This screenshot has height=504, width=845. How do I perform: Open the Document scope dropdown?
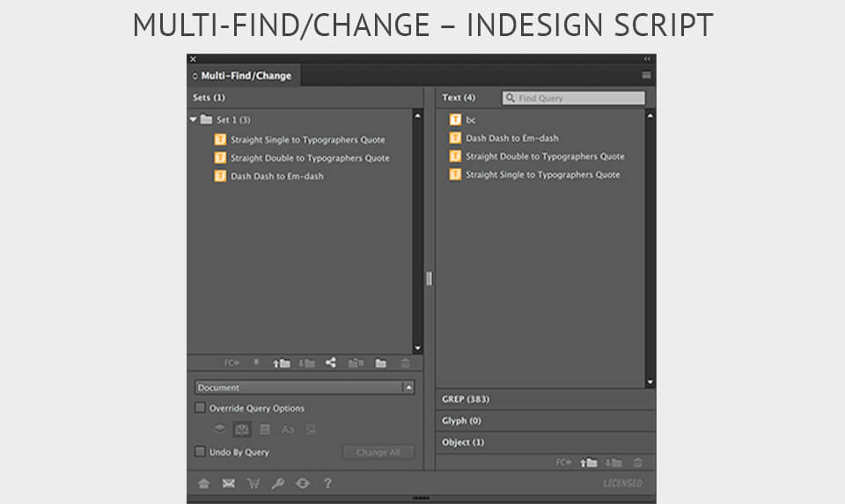point(305,387)
